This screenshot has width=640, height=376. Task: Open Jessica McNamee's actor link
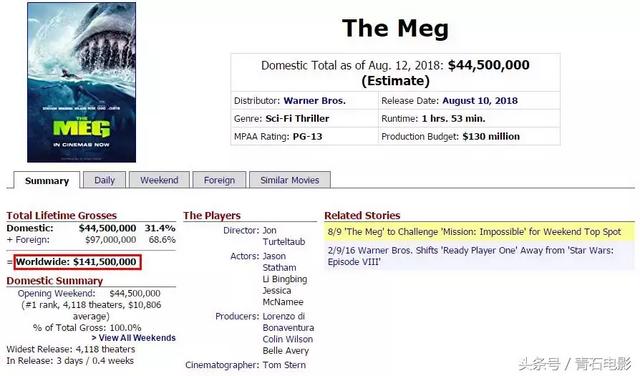click(283, 296)
